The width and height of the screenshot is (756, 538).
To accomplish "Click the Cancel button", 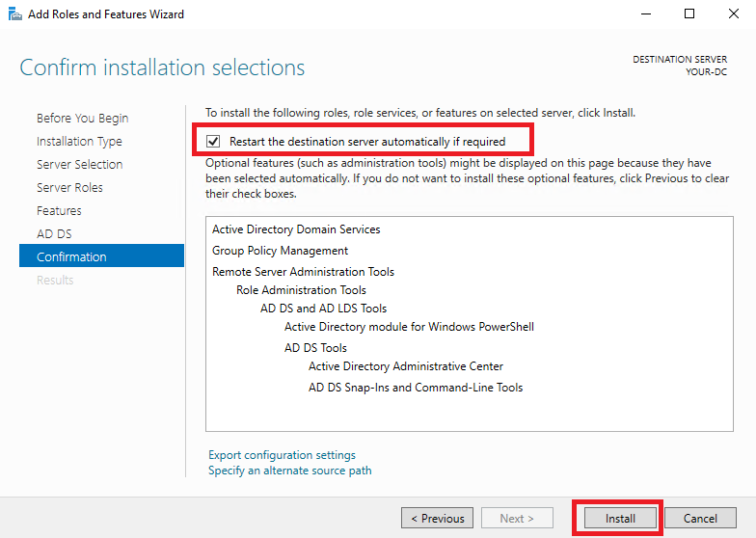I will click(x=700, y=519).
